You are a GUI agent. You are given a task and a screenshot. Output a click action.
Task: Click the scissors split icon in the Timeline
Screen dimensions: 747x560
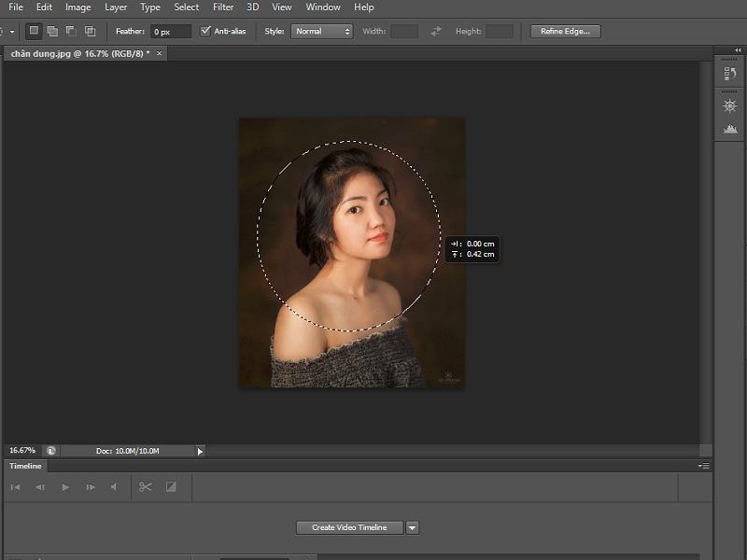147,486
